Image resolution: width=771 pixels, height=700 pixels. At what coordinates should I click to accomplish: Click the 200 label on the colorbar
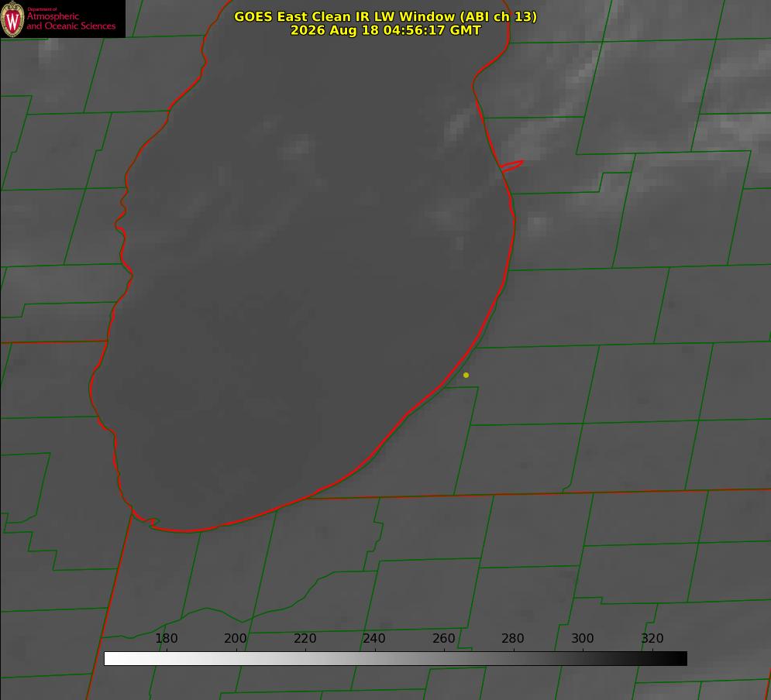(x=235, y=638)
